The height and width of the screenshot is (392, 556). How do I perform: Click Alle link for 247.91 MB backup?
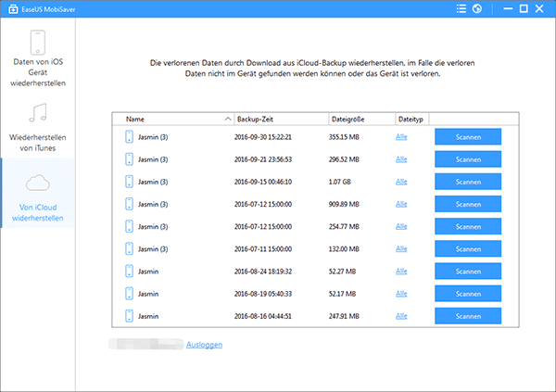click(401, 315)
